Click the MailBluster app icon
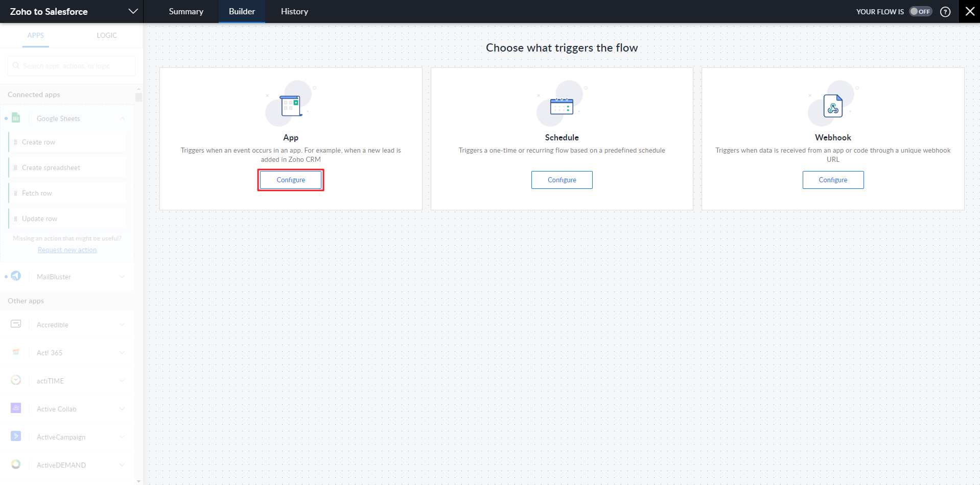Screen dimensions: 980x485 coord(16,276)
